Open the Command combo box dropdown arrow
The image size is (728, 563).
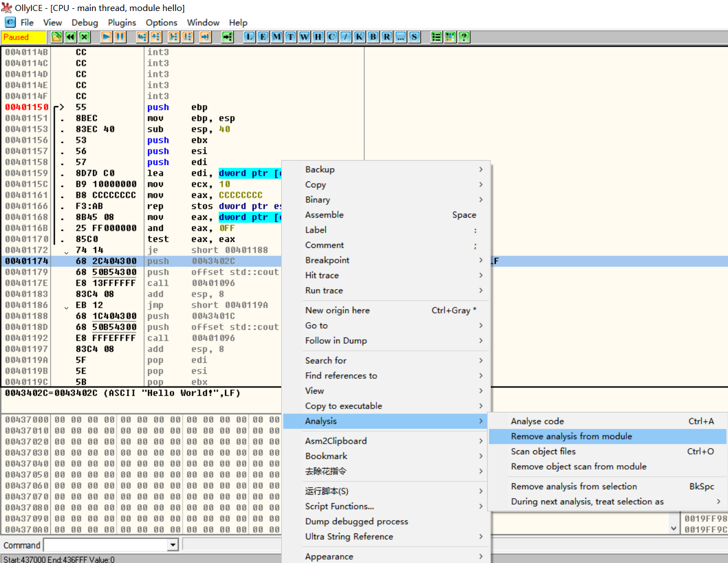tap(173, 545)
